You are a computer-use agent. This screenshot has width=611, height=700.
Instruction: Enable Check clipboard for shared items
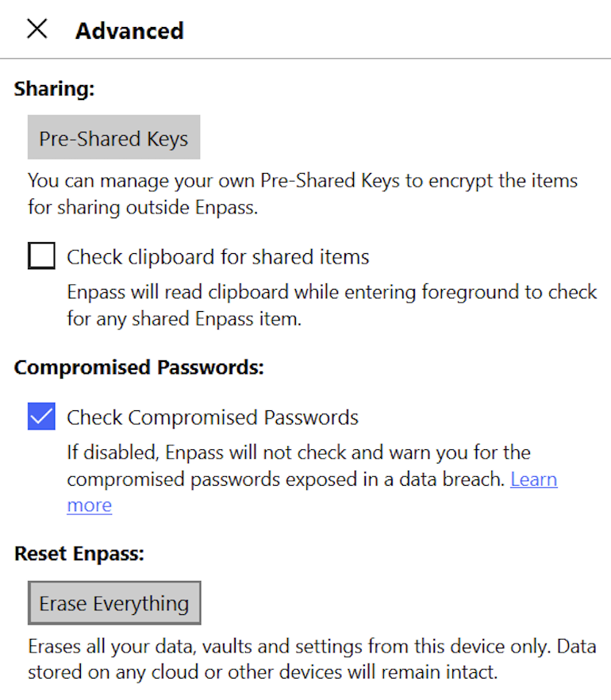[x=41, y=256]
